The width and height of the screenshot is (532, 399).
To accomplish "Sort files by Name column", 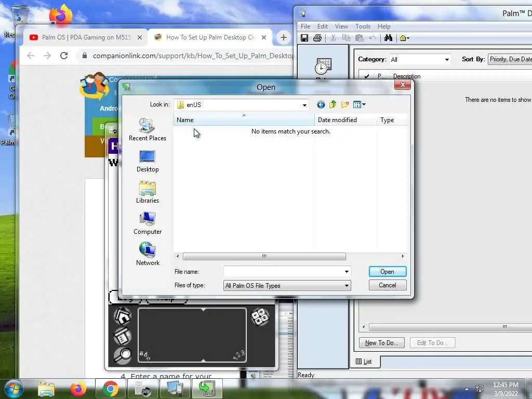I will coord(244,120).
